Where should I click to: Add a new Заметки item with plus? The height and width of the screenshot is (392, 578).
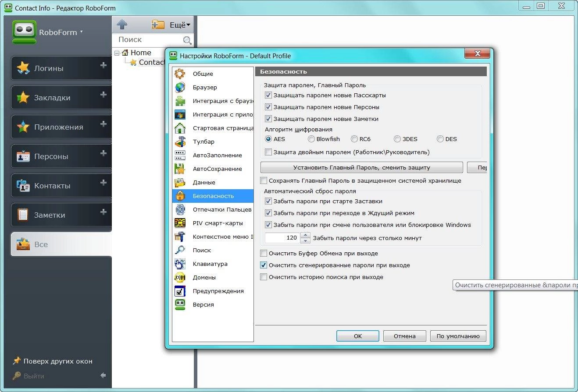(x=103, y=212)
